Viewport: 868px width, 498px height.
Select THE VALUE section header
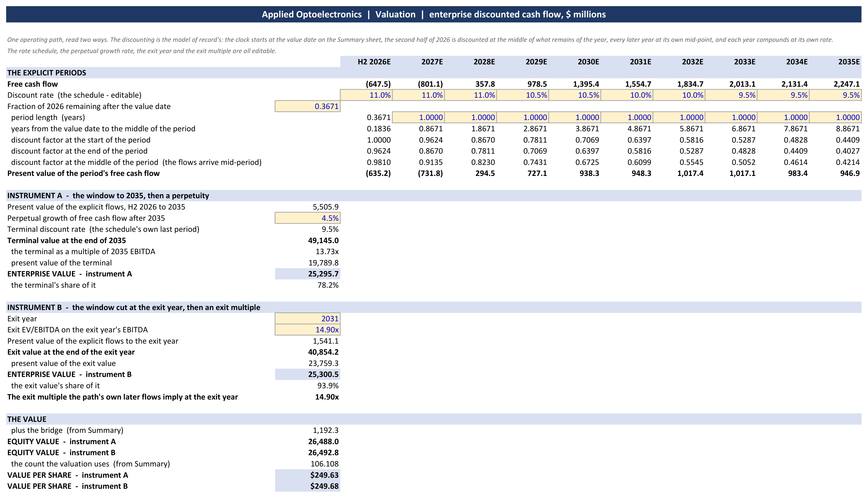pos(434,419)
